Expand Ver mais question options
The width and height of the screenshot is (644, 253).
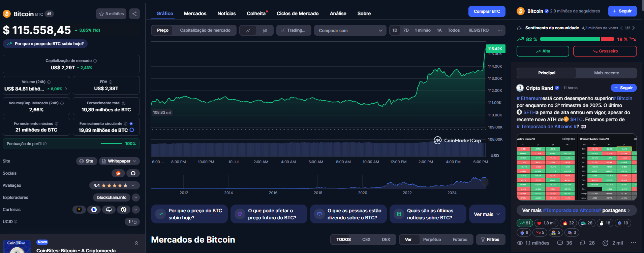point(487,214)
